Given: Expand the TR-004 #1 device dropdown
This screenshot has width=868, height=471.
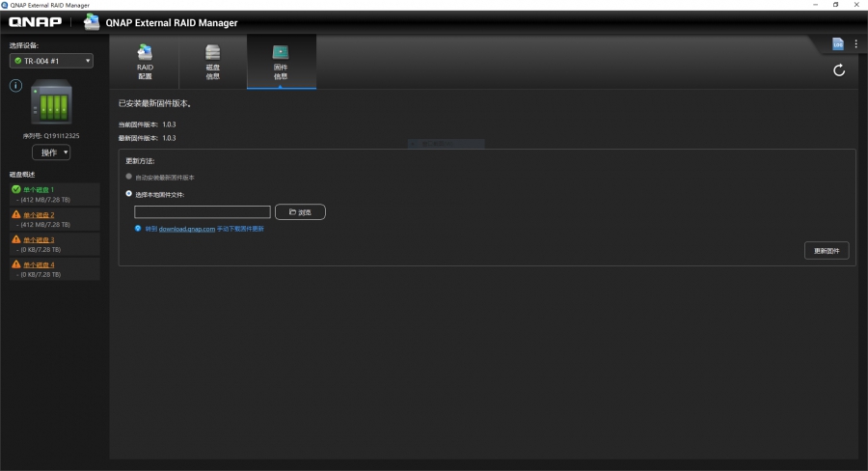Looking at the screenshot, I should point(51,61).
